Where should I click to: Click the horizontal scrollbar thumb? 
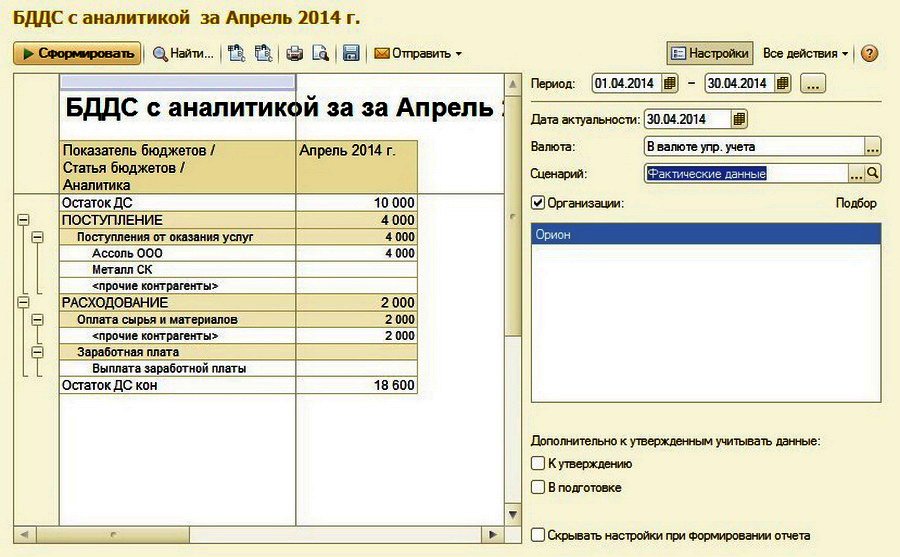tap(112, 535)
